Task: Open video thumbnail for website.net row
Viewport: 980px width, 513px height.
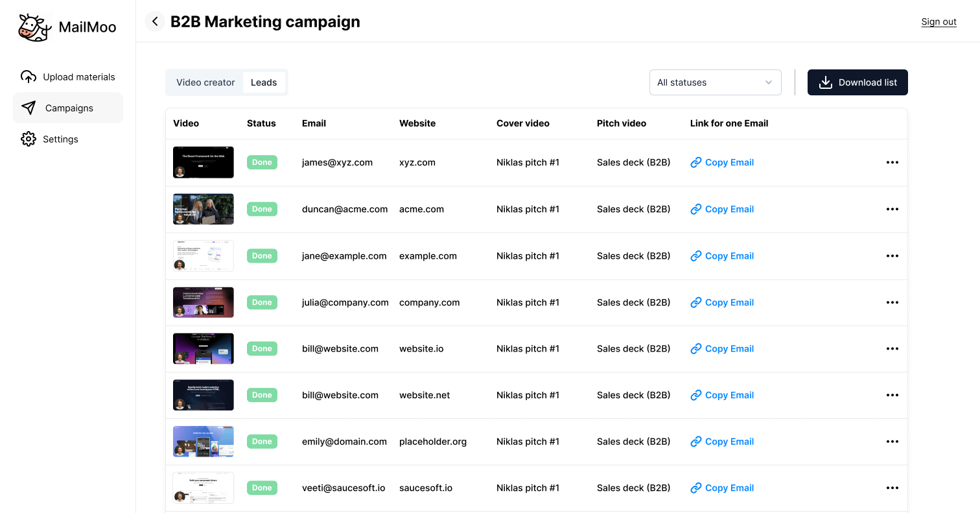Action: tap(204, 395)
